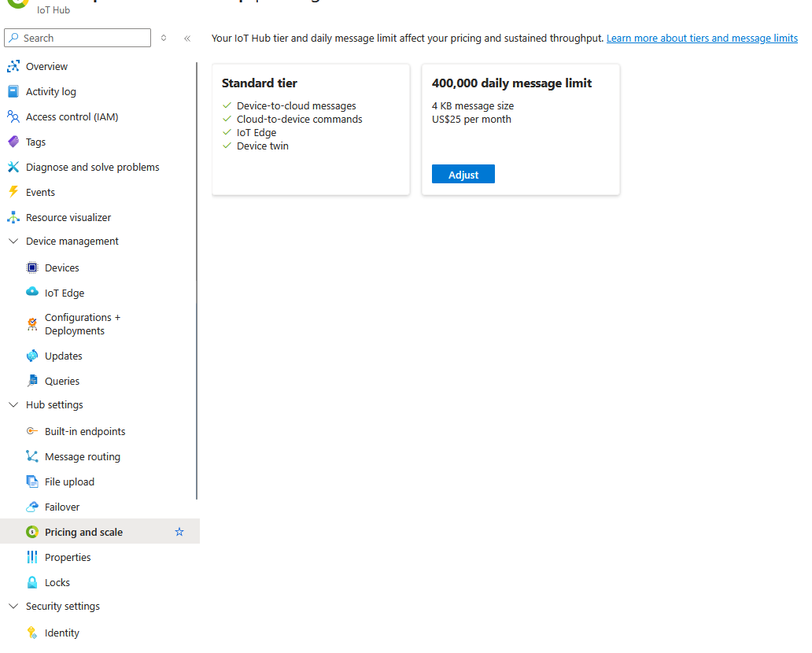The image size is (812, 653).
Task: Open the Events menu label
Action: pyautogui.click(x=40, y=192)
